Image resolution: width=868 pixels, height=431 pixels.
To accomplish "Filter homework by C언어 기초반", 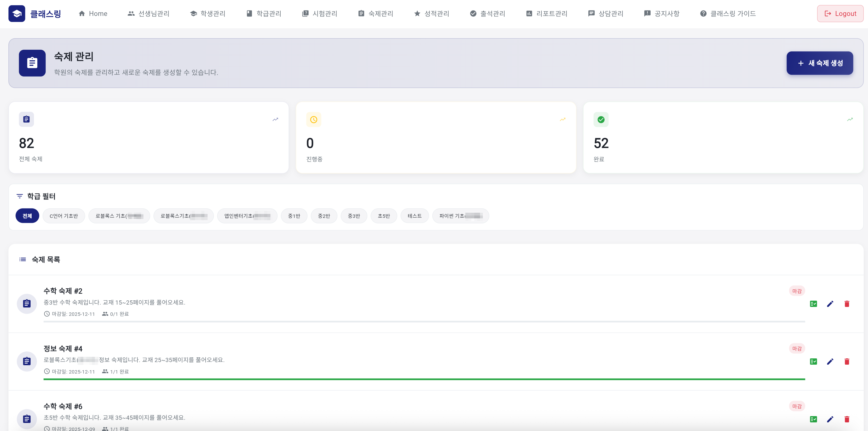I will click(64, 216).
